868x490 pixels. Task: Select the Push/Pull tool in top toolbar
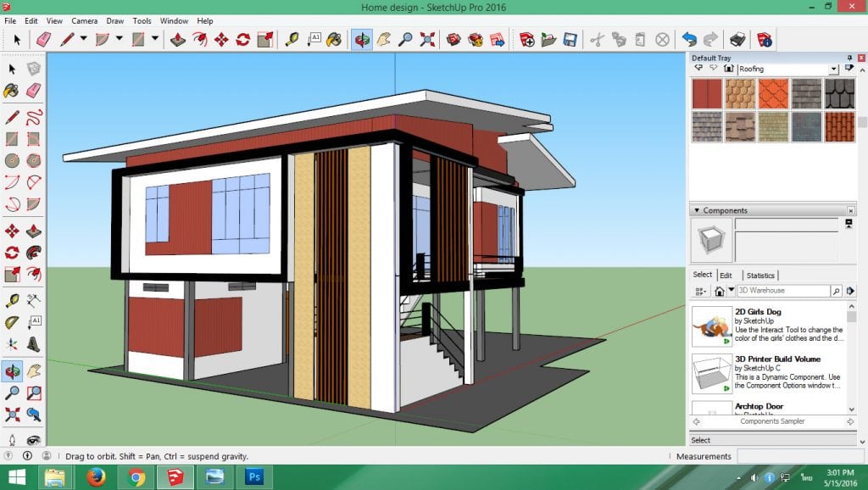coord(178,39)
